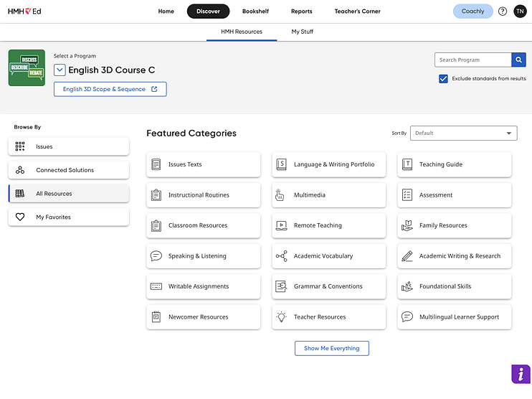The width and height of the screenshot is (532, 399).
Task: Click the Grammar & Conventions icon
Action: point(281,286)
